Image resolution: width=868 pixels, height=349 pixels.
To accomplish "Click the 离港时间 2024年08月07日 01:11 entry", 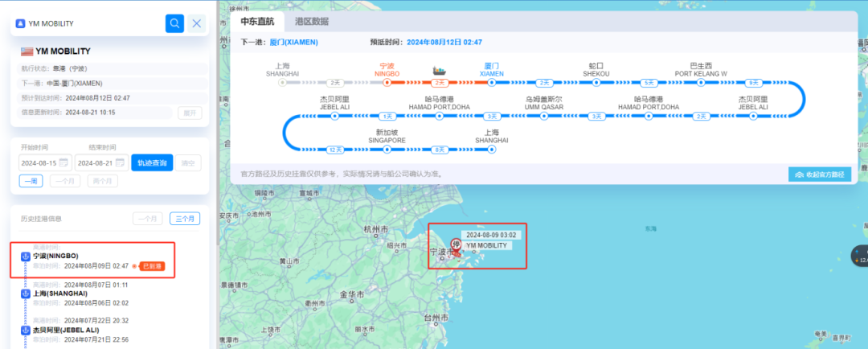I will (80, 285).
